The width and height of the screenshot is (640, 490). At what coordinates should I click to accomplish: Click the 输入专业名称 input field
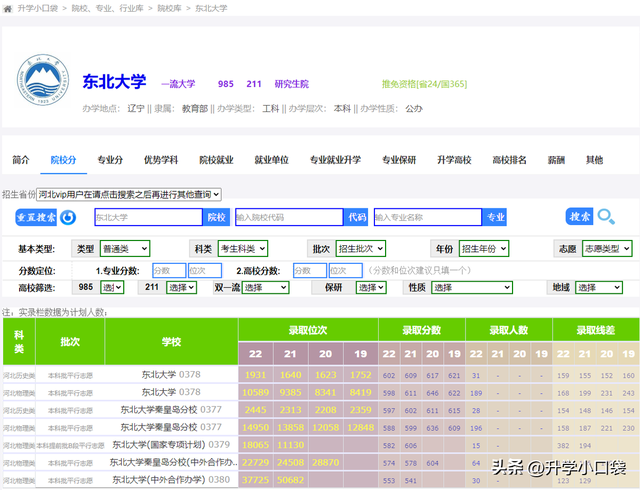(x=428, y=217)
